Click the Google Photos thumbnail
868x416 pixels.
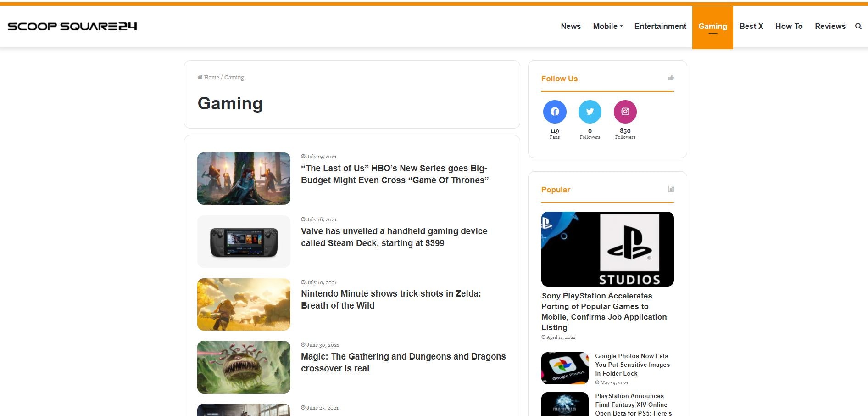tap(565, 368)
